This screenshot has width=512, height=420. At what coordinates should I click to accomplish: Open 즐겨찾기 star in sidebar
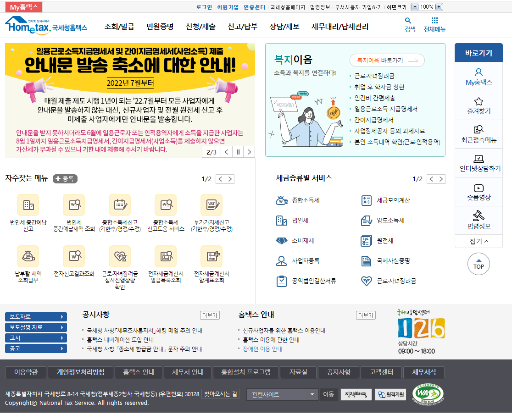click(479, 105)
